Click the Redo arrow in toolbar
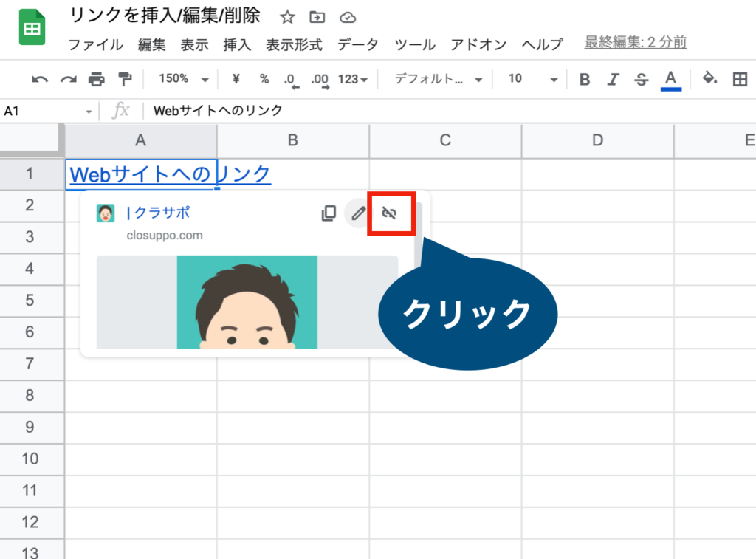756x559 pixels. click(x=68, y=79)
